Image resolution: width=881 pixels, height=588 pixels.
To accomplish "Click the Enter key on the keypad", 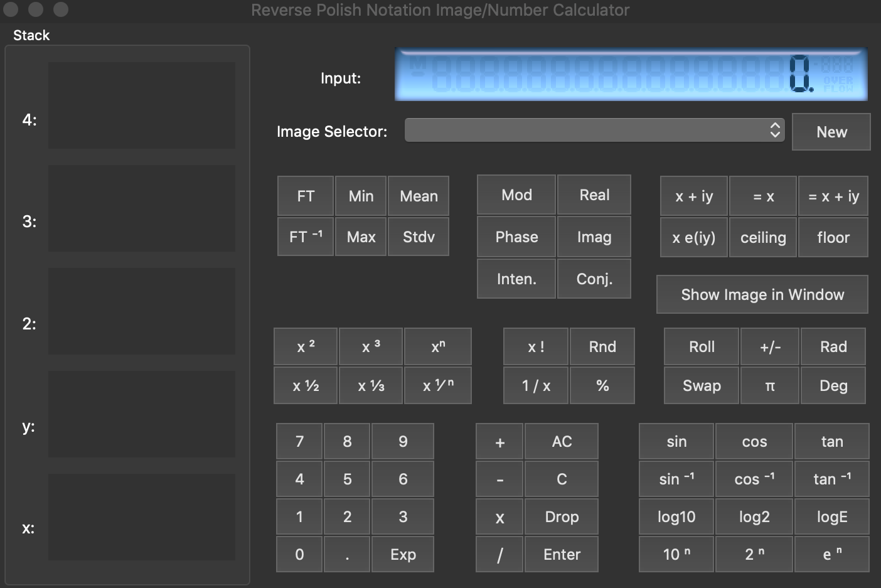I will (562, 554).
